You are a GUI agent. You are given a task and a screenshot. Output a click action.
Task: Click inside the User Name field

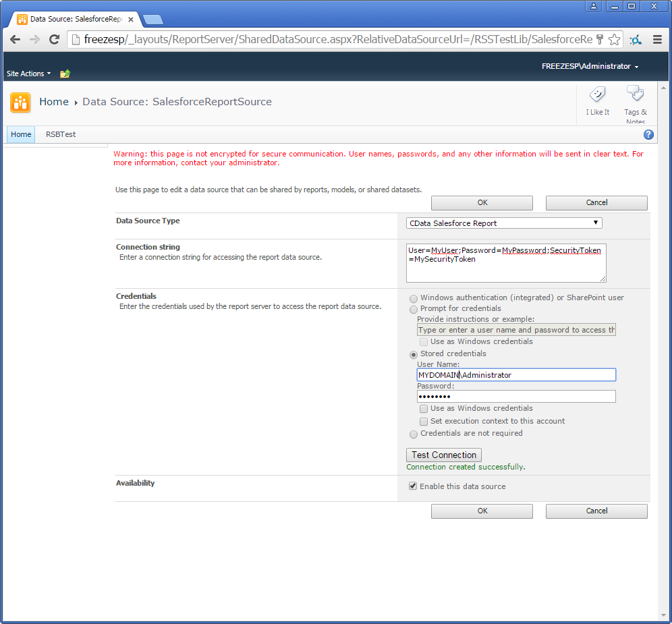(x=516, y=374)
